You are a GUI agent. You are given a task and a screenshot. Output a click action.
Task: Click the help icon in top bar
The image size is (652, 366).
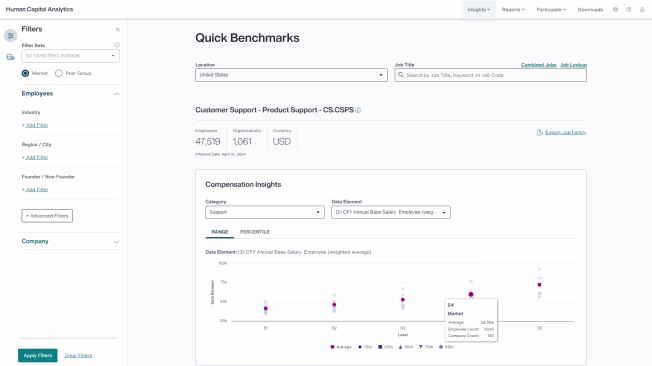pos(629,10)
